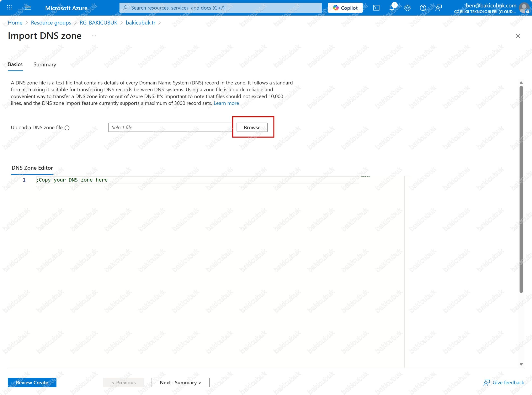Open the apps grid launcher icon
Image resolution: width=532 pixels, height=395 pixels.
coord(9,8)
